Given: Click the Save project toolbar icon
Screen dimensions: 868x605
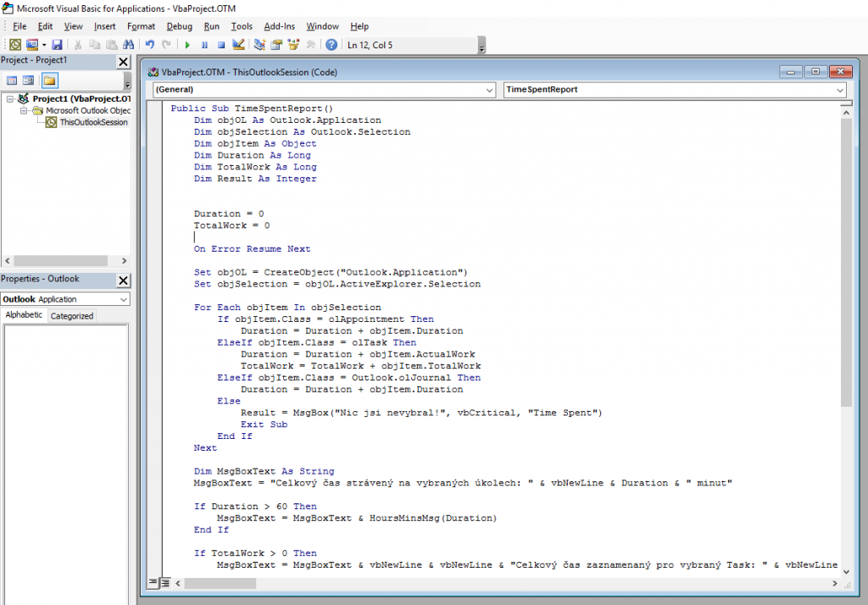Looking at the screenshot, I should click(58, 45).
